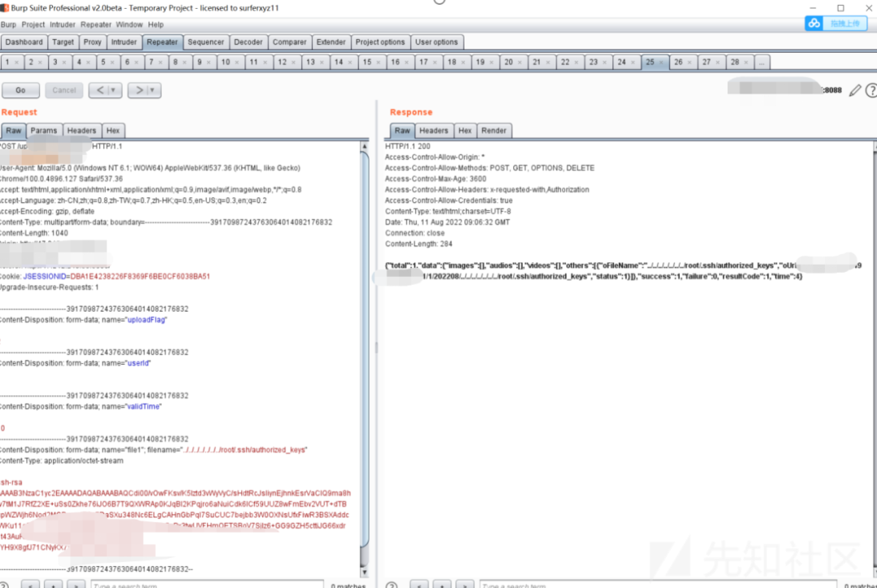
Task: Click the blue cloud upload icon
Action: pyautogui.click(x=814, y=24)
